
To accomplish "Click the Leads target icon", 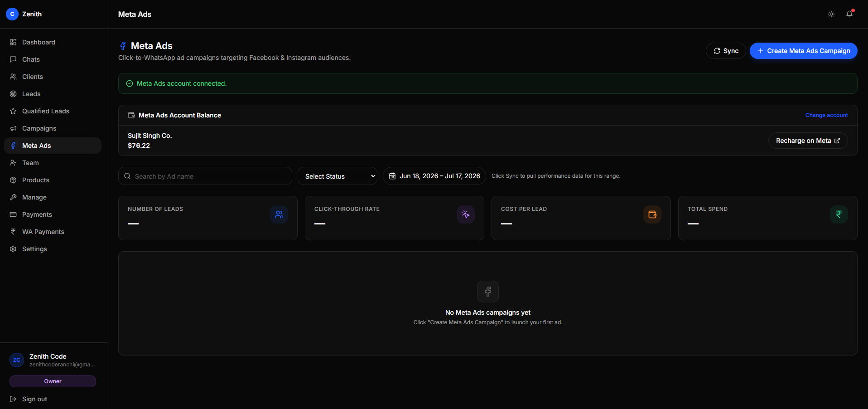I will [x=13, y=94].
